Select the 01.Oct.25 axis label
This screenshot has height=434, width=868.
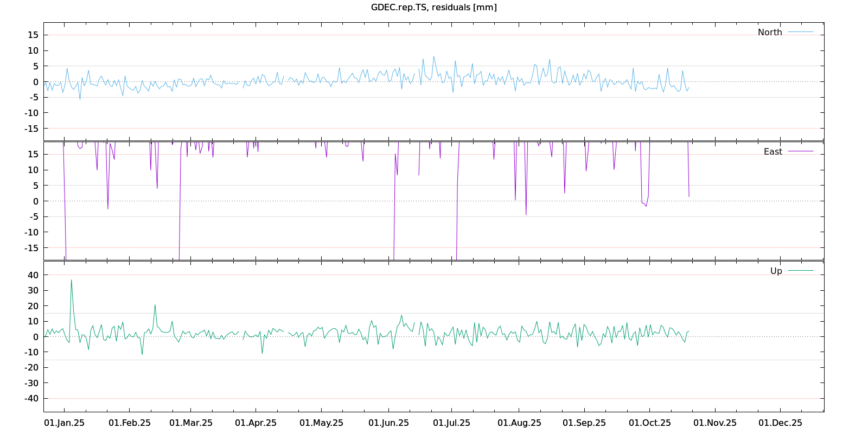point(649,423)
